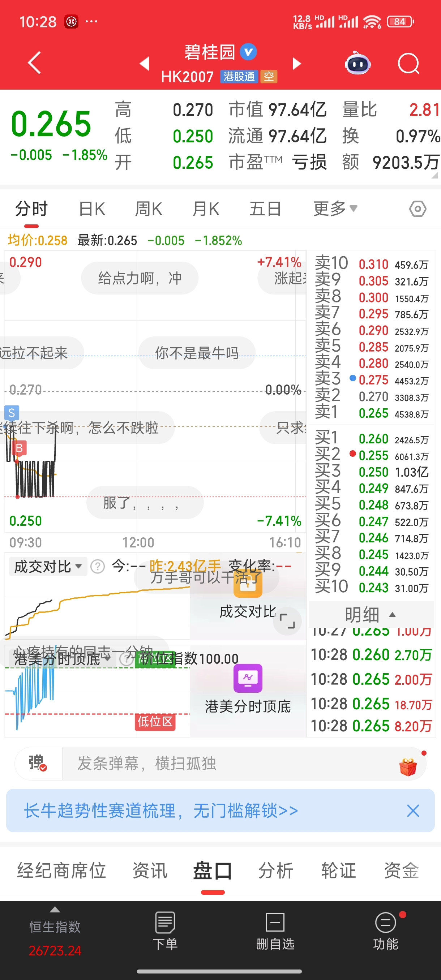Toggle the 弹 bullet comments switch

click(x=38, y=763)
